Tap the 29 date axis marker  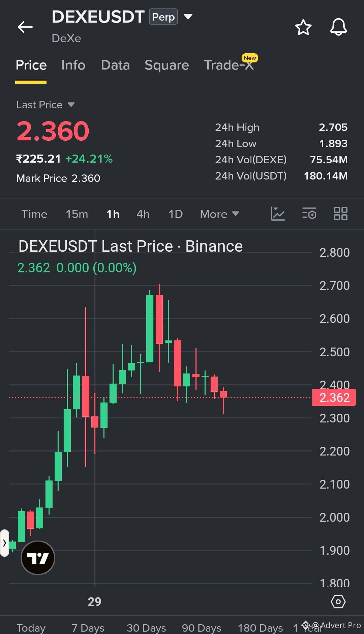94,601
